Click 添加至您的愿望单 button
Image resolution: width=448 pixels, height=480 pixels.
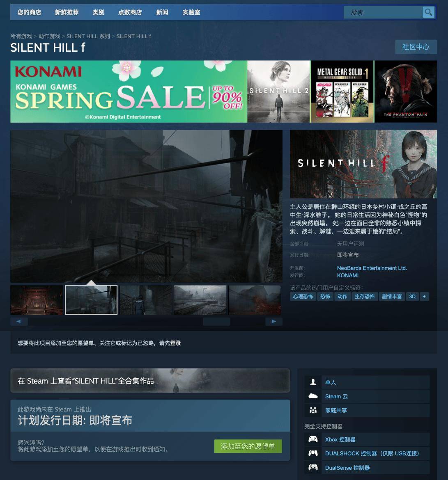tap(248, 446)
